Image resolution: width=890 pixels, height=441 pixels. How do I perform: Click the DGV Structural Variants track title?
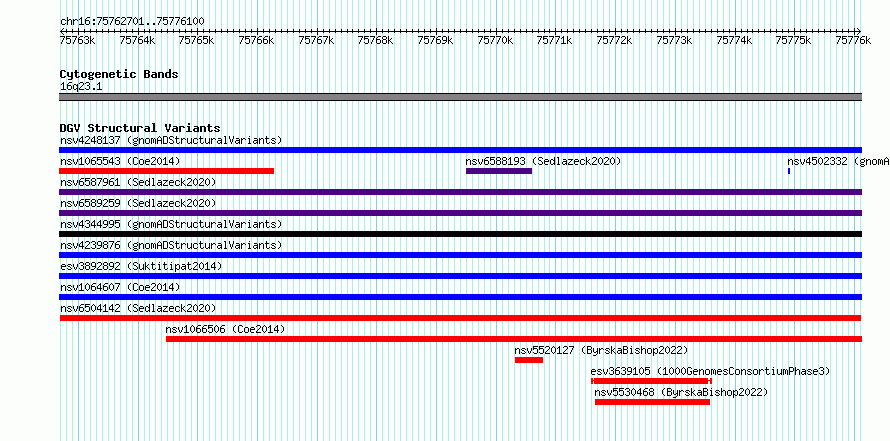tap(140, 128)
